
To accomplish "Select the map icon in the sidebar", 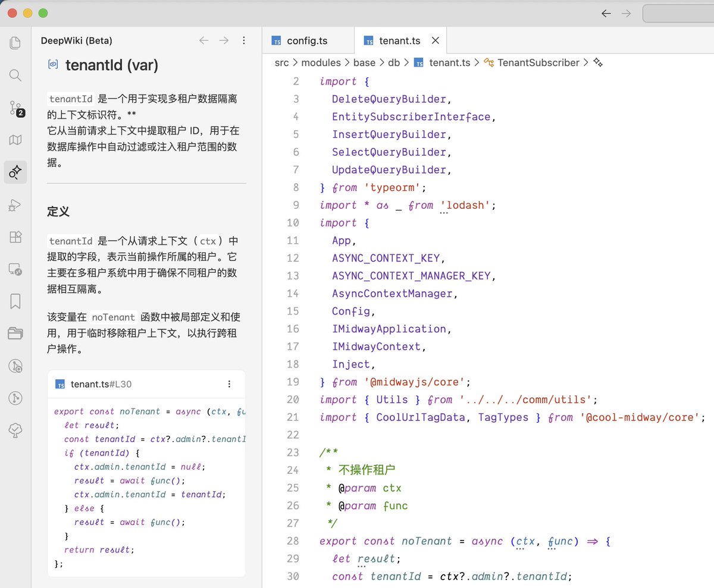I will click(x=15, y=140).
